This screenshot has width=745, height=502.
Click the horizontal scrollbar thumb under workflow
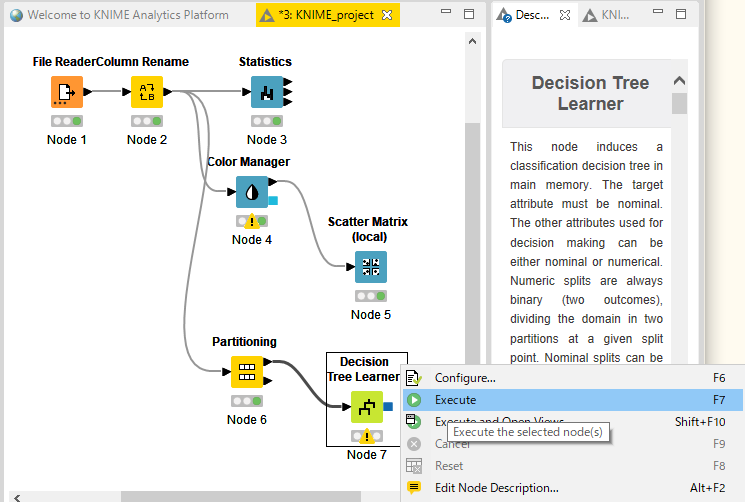(241, 497)
